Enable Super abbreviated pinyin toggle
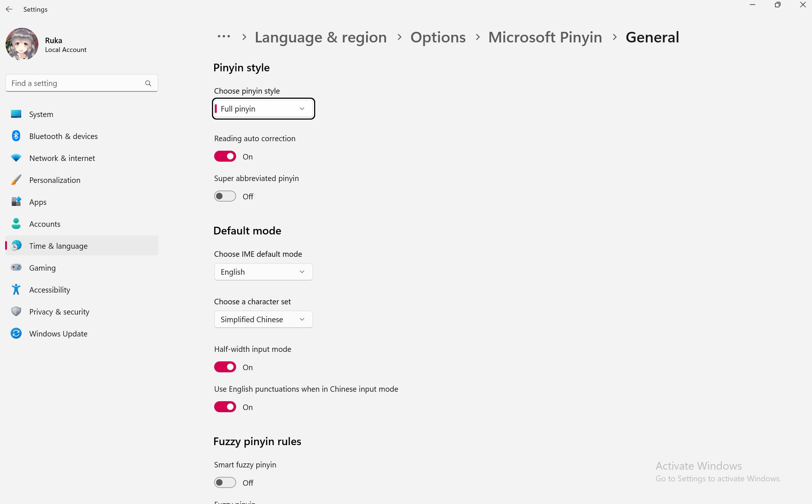The height and width of the screenshot is (504, 812). (225, 196)
